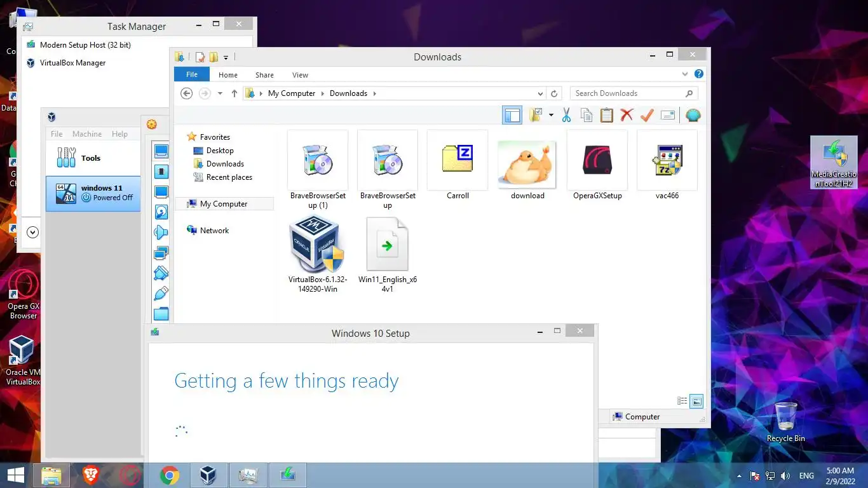The image size is (868, 488).
Task: Click the orange gear Settings icon in VirtualBox
Action: click(x=151, y=124)
